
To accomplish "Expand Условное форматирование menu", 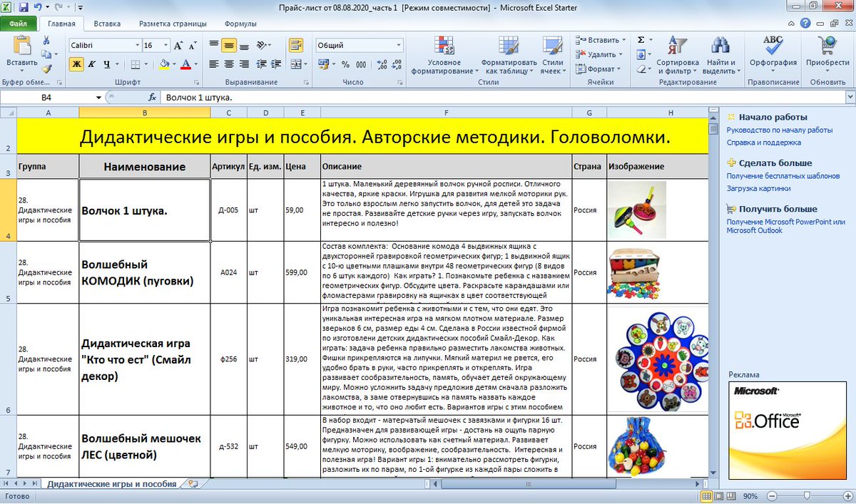I will coord(444,56).
